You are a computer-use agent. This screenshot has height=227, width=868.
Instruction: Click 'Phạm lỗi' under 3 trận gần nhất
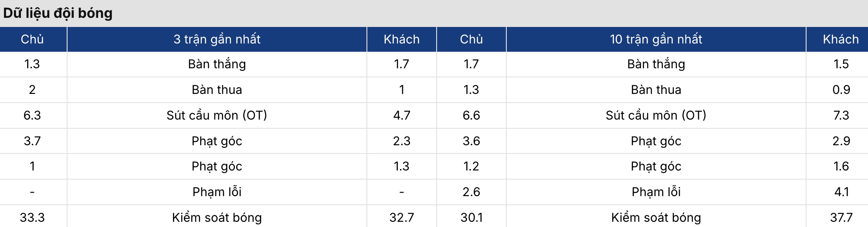click(x=217, y=192)
